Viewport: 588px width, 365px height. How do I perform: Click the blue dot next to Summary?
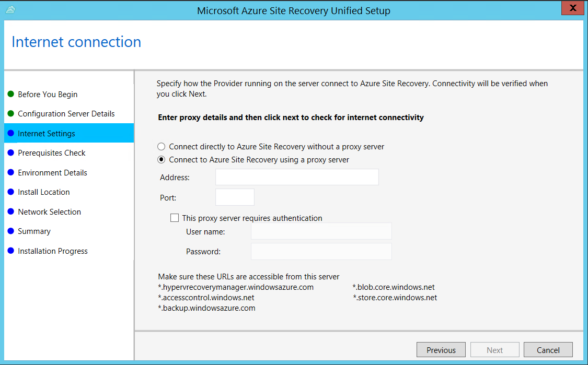[11, 231]
